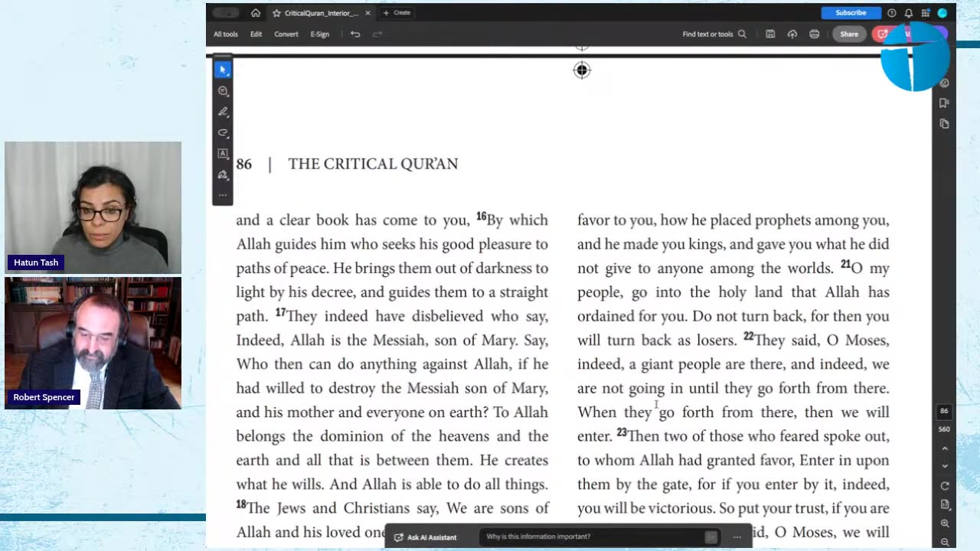Click Ask AI Assistant button
Screen dimensions: 980x551
[x=426, y=537]
